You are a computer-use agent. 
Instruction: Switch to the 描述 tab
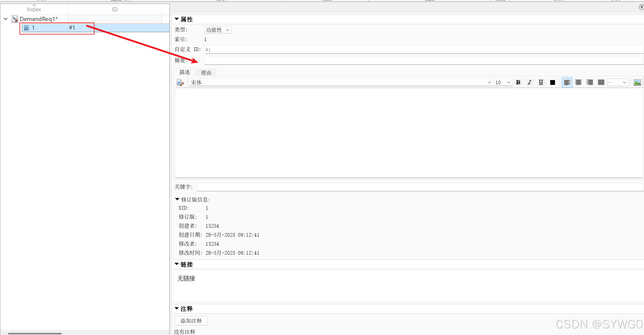point(185,72)
